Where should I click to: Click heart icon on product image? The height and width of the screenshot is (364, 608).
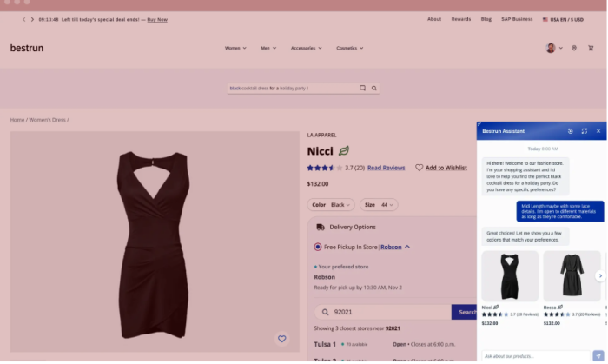coord(282,339)
